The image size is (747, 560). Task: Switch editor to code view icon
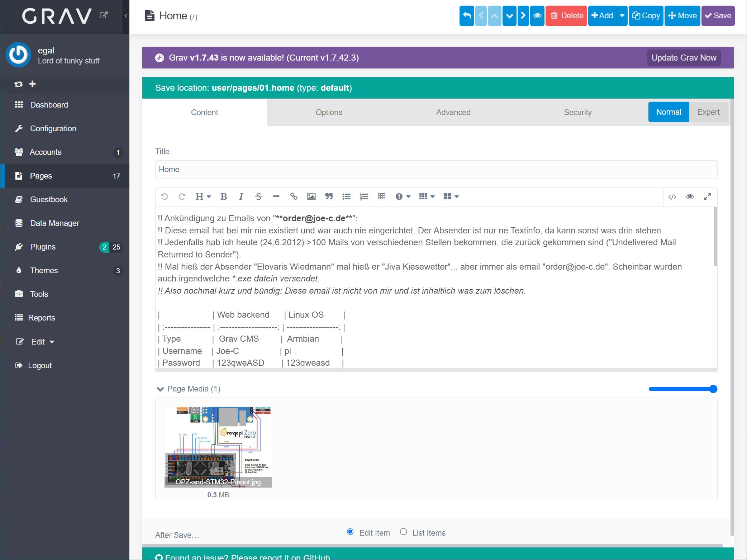pos(672,196)
